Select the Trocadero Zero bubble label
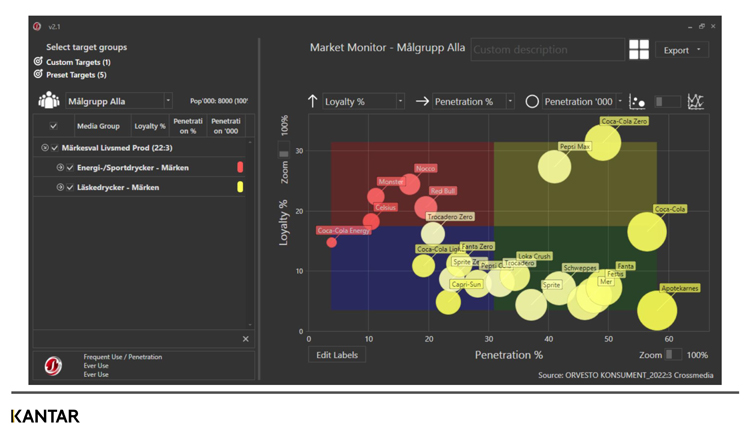Screen dimensions: 750x438 [x=450, y=217]
